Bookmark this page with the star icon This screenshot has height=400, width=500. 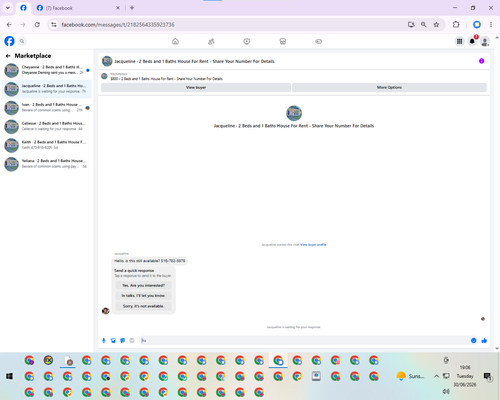[x=436, y=25]
